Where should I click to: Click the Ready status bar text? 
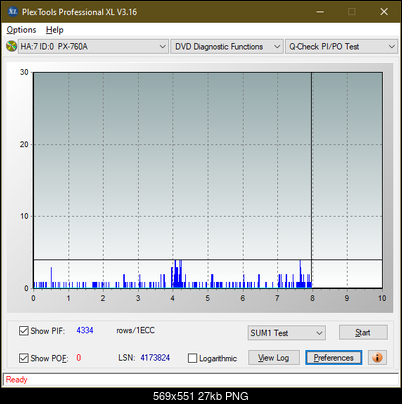point(16,379)
